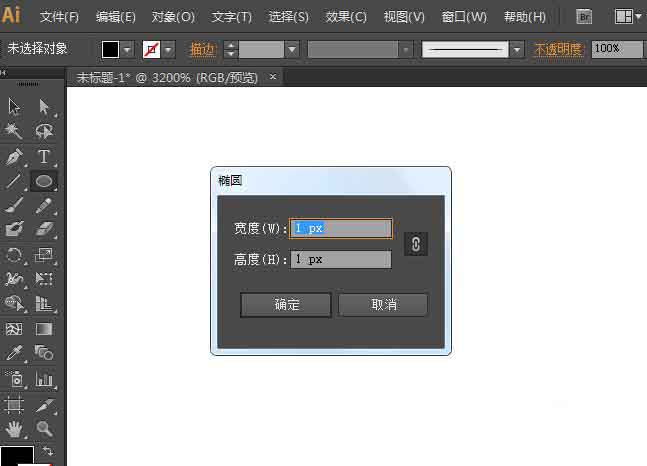Select the Lasso tool
Viewport: 647px width, 466px height.
[x=44, y=131]
